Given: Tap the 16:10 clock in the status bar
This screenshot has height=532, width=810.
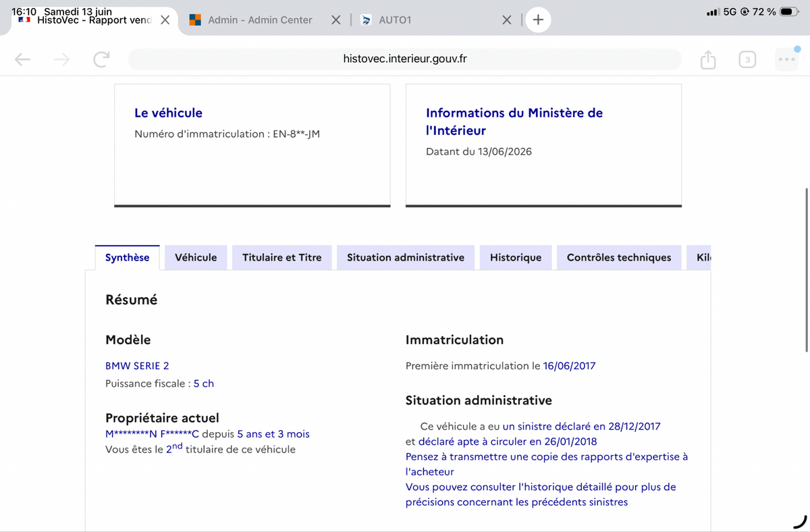Looking at the screenshot, I should tap(24, 11).
